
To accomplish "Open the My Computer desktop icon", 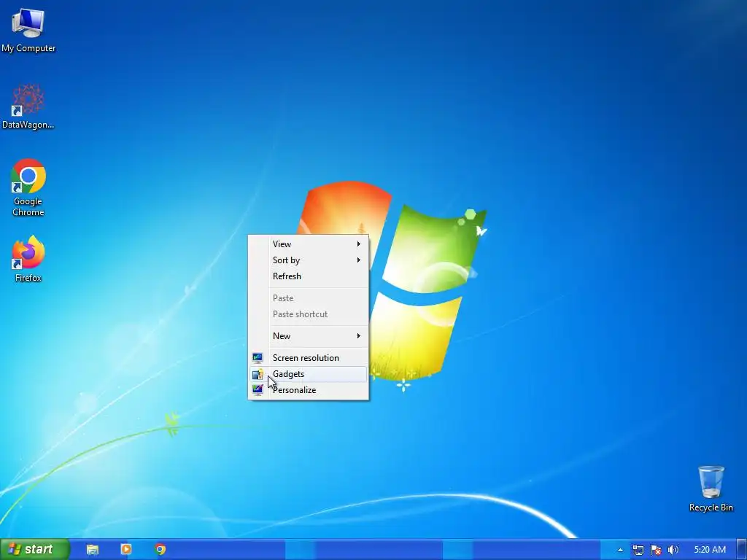I will [28, 30].
